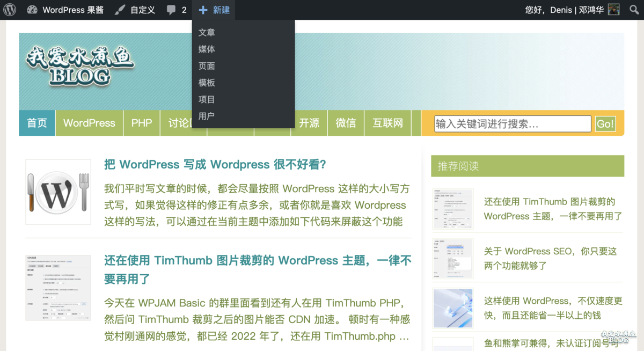Image resolution: width=644 pixels, height=351 pixels.
Task: Open the dashboard gauge icon beside WordPress 果酱
Action: click(x=32, y=10)
